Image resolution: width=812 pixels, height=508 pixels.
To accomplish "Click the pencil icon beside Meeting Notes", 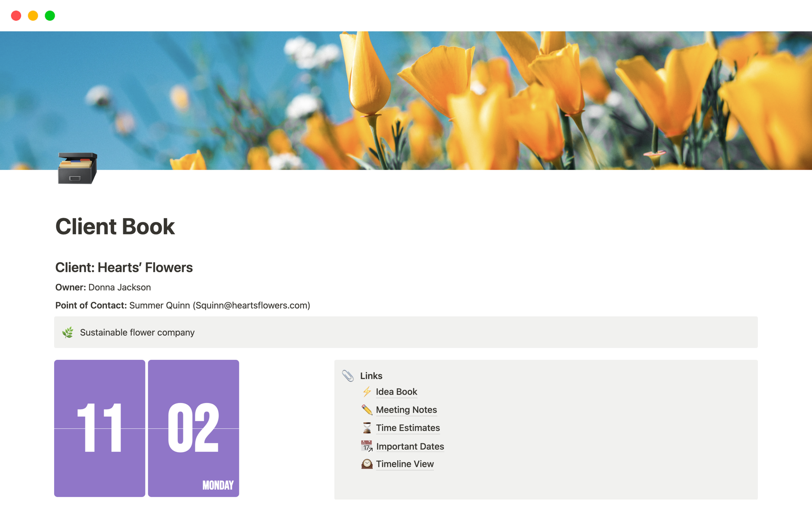I will click(366, 409).
